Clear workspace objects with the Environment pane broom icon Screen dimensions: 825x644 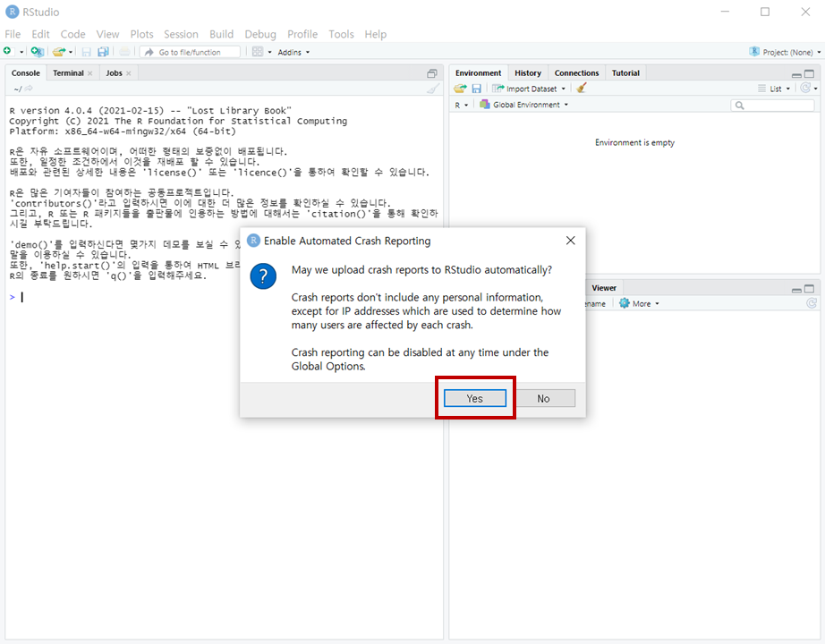[x=581, y=89]
